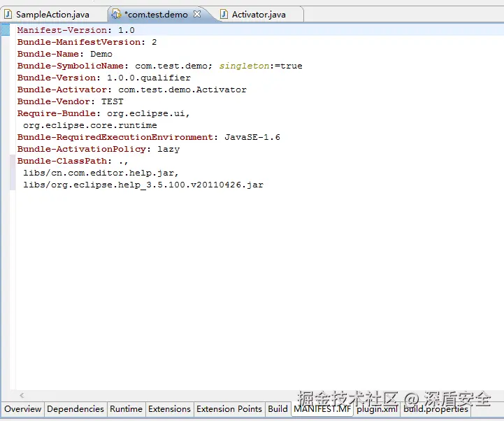Click the singleton directive text
The width and height of the screenshot is (504, 421).
tap(244, 66)
